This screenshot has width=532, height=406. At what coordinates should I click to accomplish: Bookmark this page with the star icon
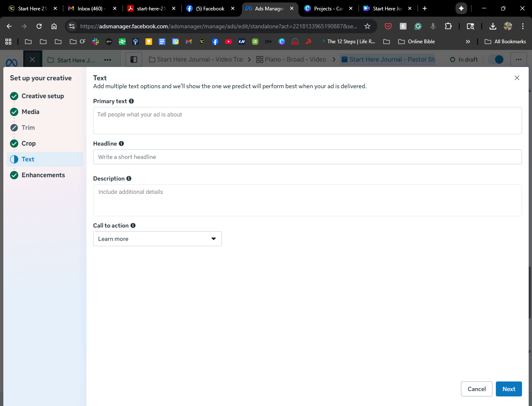[367, 26]
